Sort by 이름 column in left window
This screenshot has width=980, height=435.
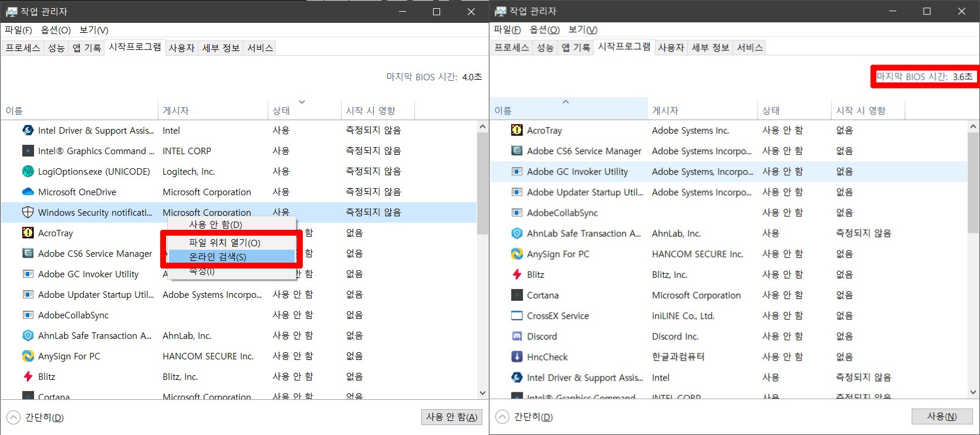tap(79, 110)
